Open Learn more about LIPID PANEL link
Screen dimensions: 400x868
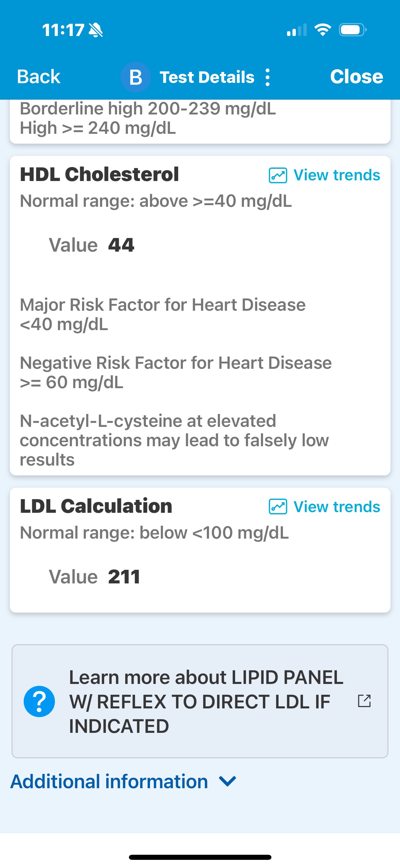coord(206,701)
